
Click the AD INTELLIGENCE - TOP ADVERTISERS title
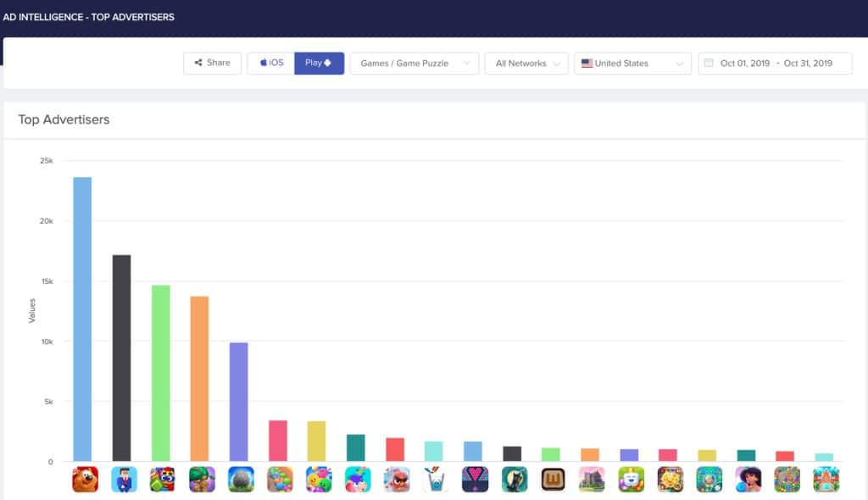(88, 17)
